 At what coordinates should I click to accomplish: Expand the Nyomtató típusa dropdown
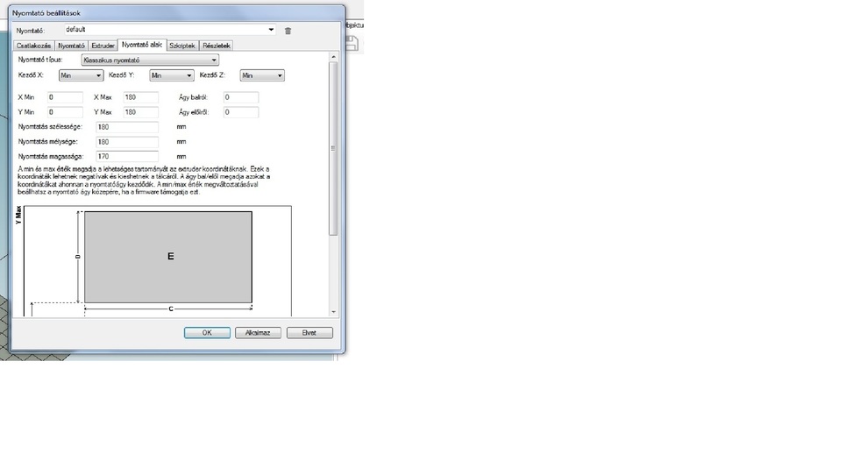(x=149, y=60)
